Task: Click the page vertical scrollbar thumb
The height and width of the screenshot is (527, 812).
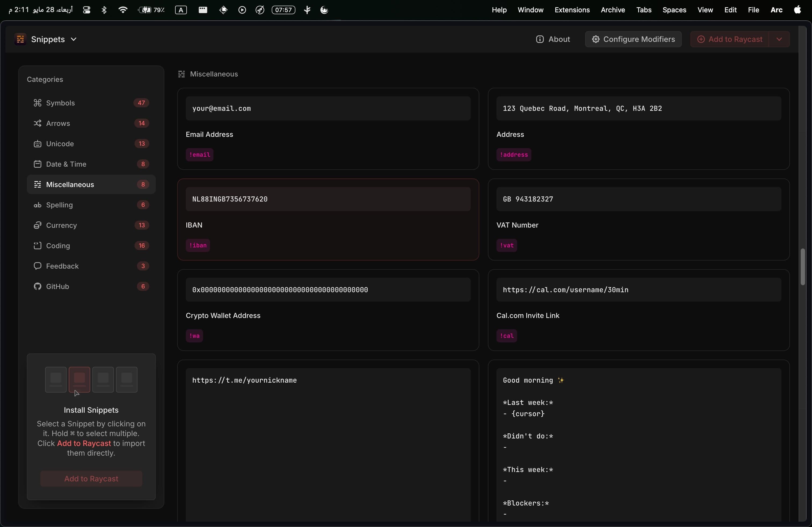Action: 802,266
